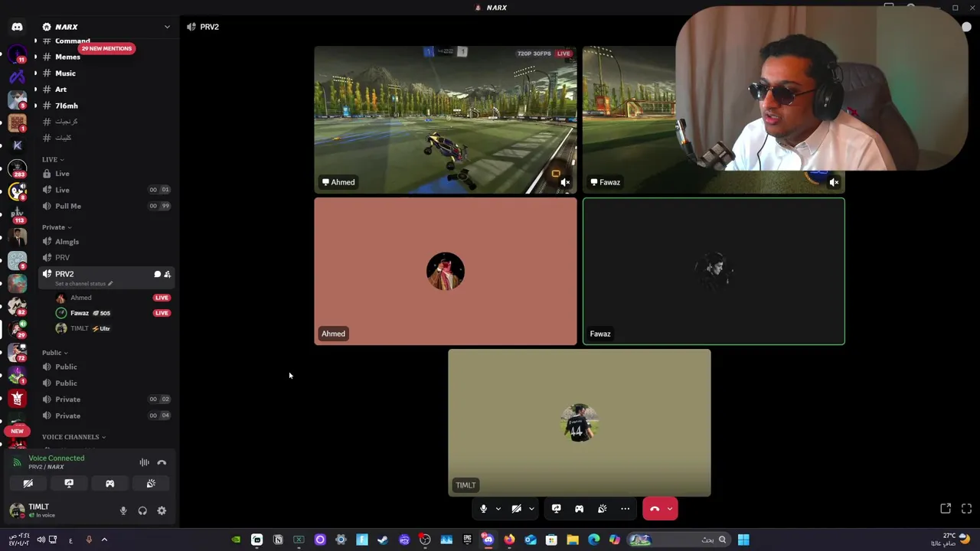Open User Settings gear icon

(162, 511)
